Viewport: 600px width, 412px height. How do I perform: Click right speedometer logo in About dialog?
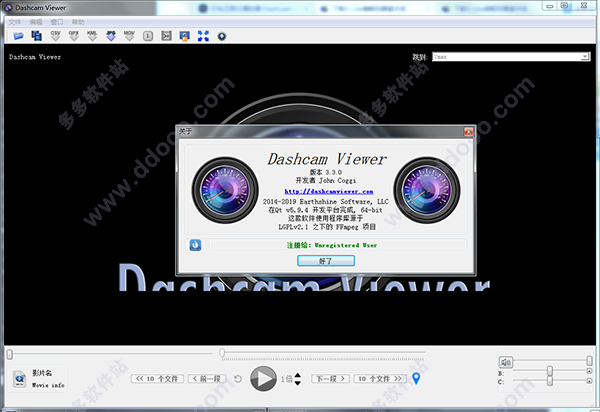[x=427, y=190]
